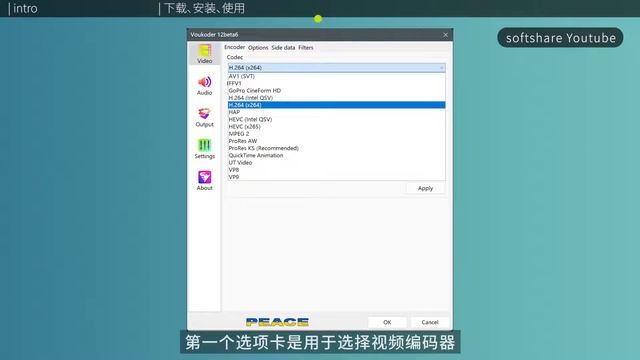Choose GoPro CineForm HD codec
640x360 pixels.
[x=336, y=91]
